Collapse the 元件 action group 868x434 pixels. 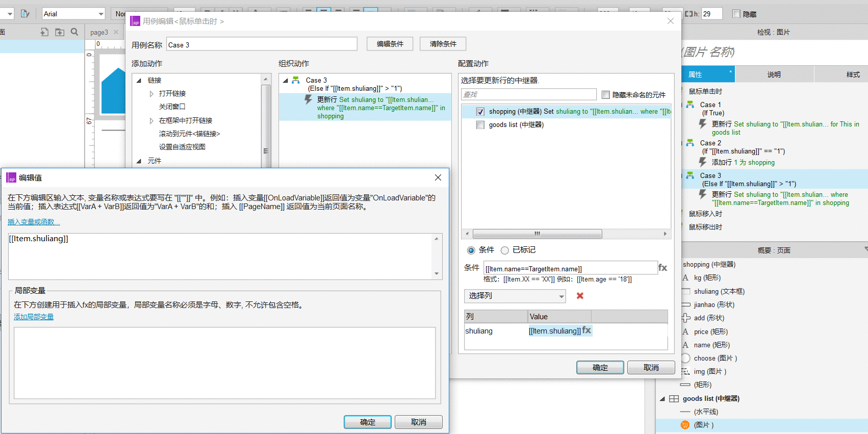pos(139,161)
